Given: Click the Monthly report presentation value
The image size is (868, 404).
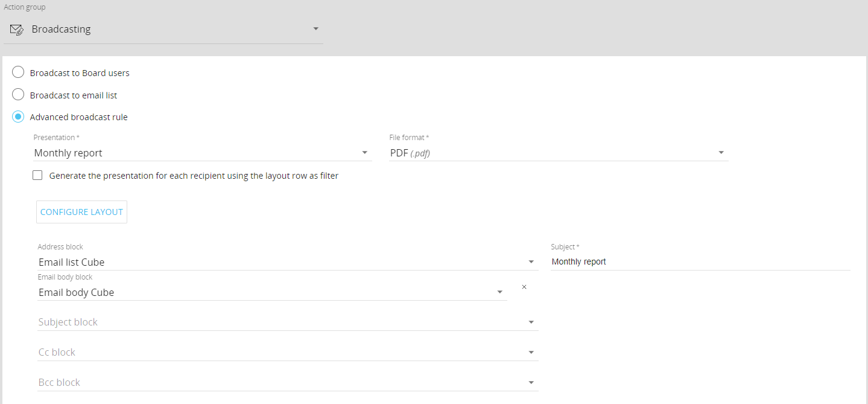Looking at the screenshot, I should pos(69,153).
